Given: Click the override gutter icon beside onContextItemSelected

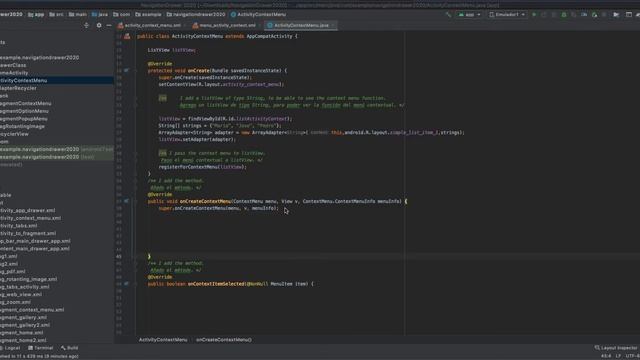Looking at the screenshot, I should click(x=127, y=284).
